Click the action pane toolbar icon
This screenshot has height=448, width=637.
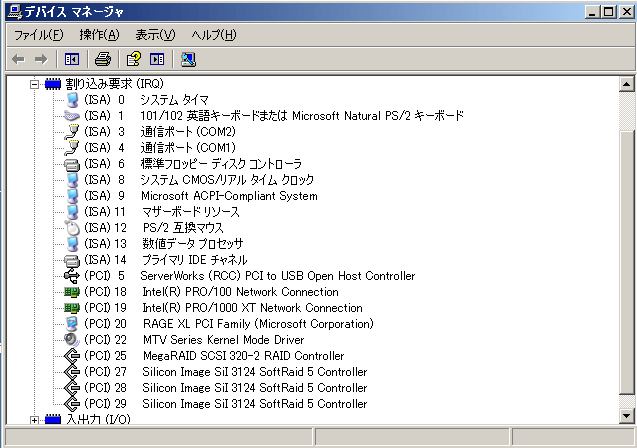[157, 60]
